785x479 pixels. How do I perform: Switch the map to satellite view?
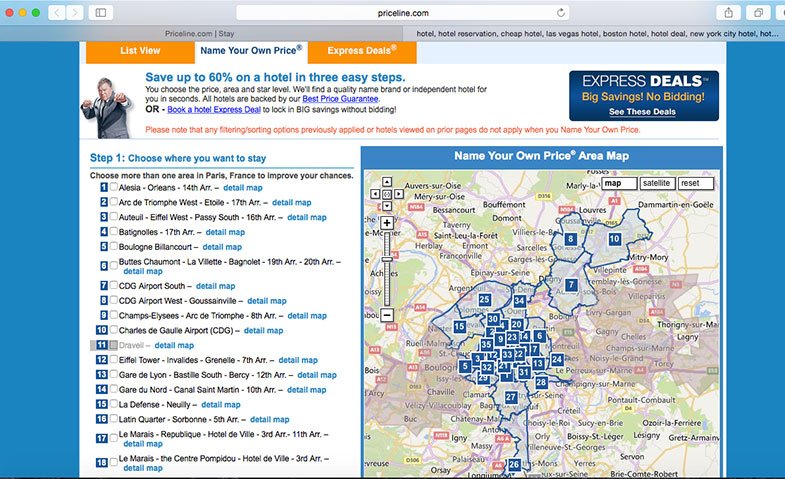pos(656,183)
